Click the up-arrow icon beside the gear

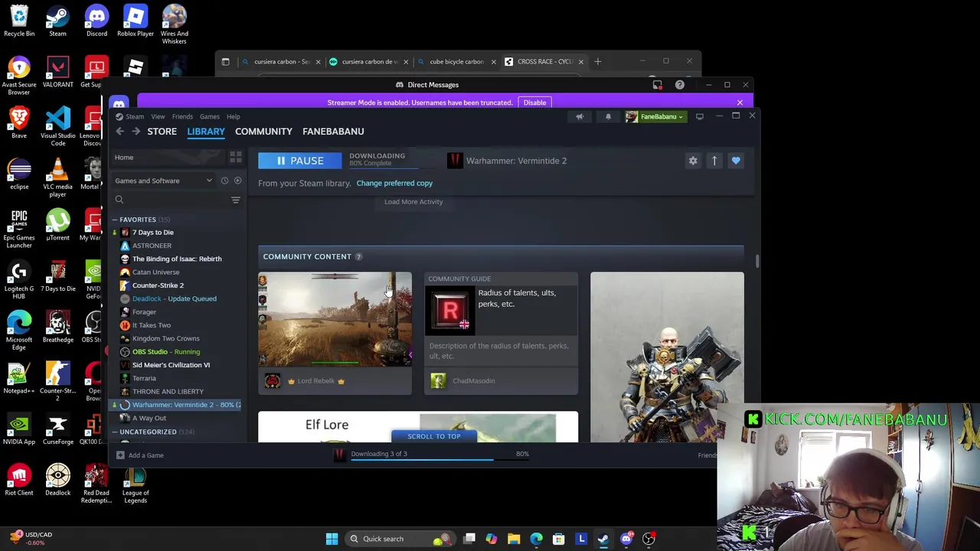pyautogui.click(x=714, y=161)
